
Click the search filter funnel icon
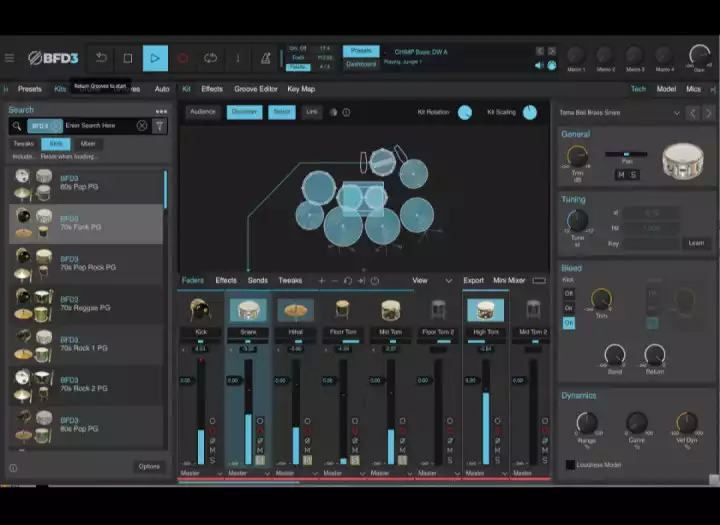pyautogui.click(x=159, y=126)
